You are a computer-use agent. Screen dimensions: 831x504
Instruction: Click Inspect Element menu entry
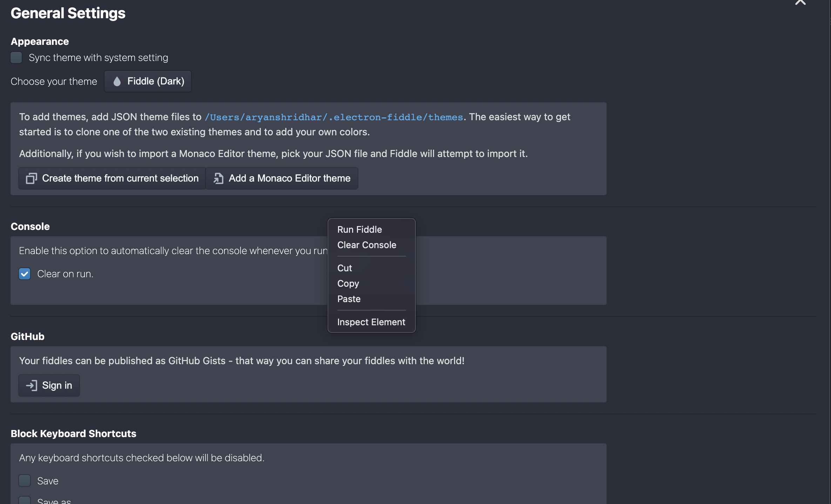(x=371, y=322)
